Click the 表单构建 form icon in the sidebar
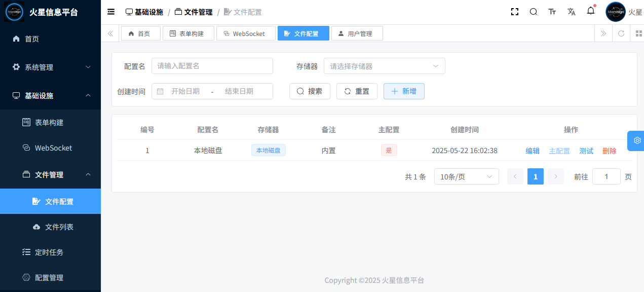This screenshot has height=292, width=644. click(26, 122)
